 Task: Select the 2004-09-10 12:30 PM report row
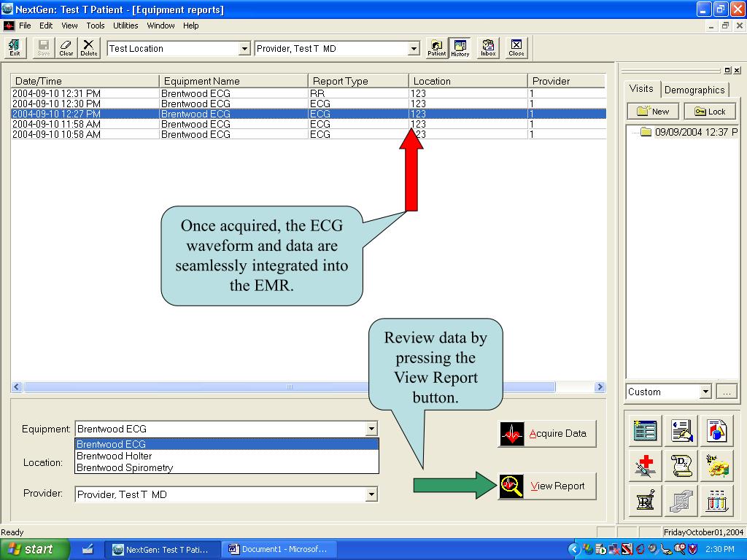(309, 104)
